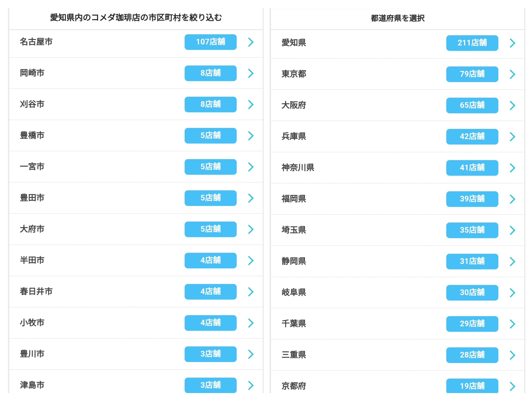Open the 千葉県 prefecture listing
532x399 pixels.
coord(294,324)
